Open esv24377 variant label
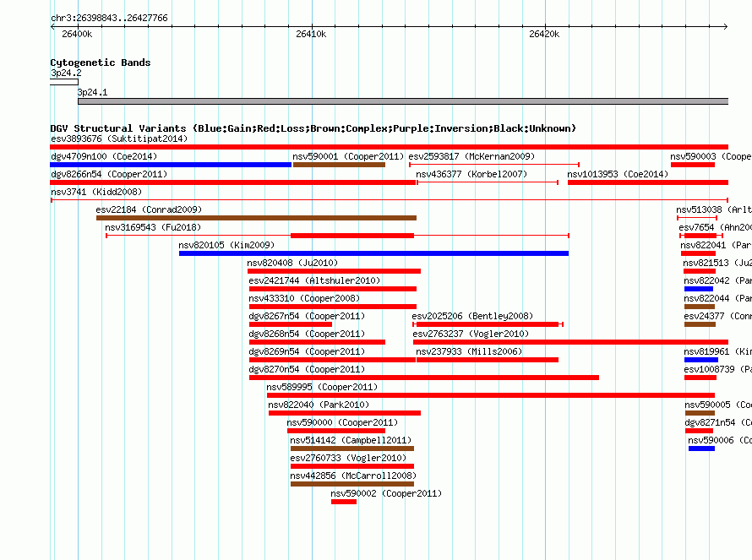The image size is (752, 560). point(718,316)
